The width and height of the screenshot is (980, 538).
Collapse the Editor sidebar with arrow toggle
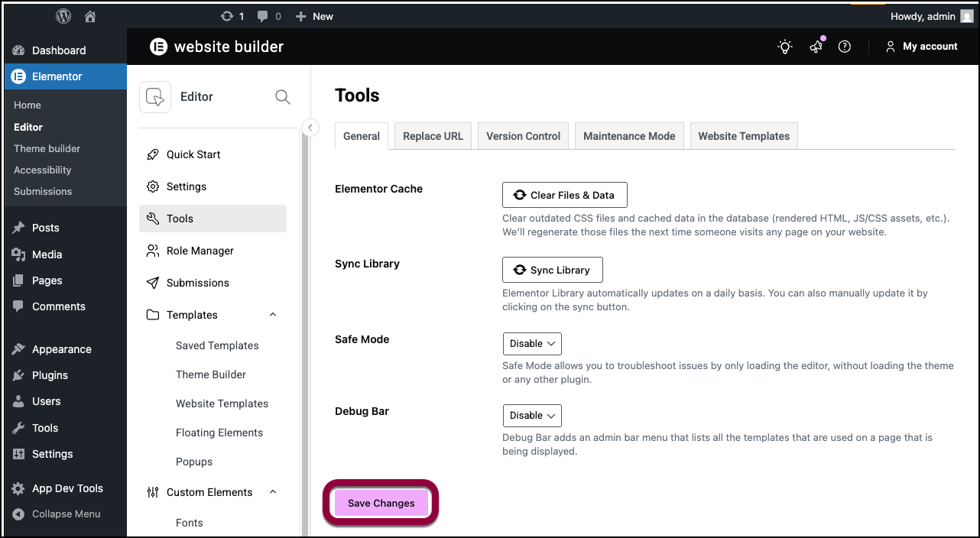click(x=310, y=128)
